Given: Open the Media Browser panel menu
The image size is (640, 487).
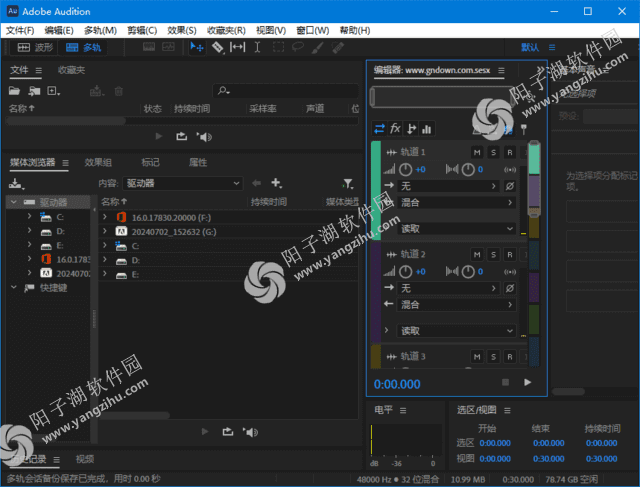Looking at the screenshot, I should 65,163.
